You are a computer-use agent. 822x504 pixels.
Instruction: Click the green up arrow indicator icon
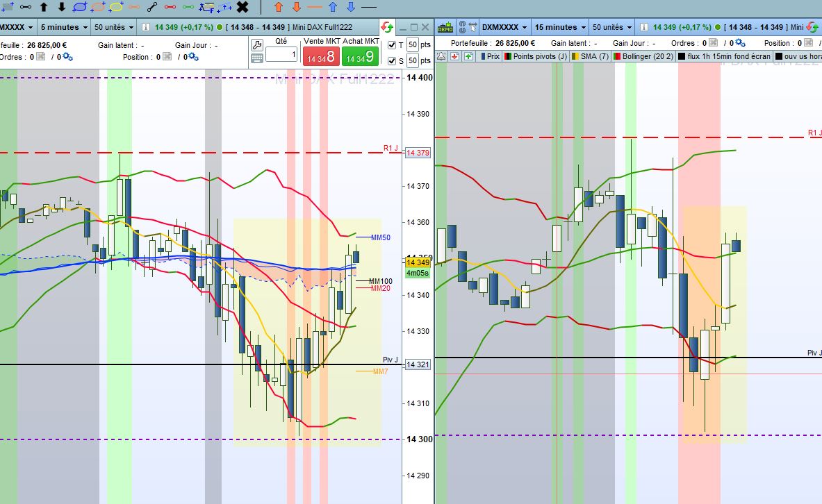(468, 56)
